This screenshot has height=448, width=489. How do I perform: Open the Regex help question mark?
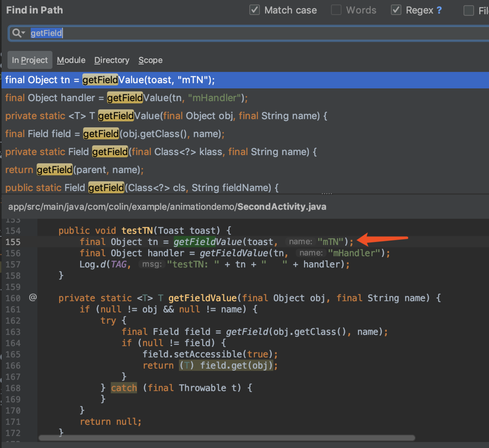pos(439,10)
